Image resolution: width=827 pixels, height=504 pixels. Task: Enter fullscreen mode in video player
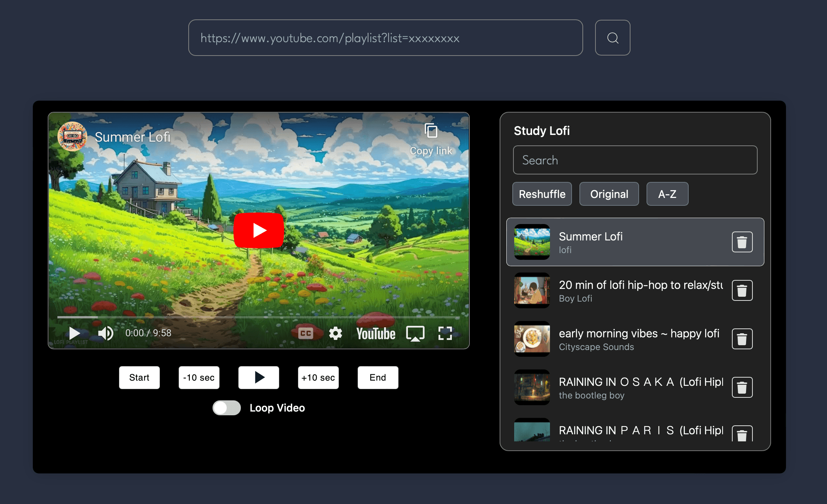coord(445,333)
